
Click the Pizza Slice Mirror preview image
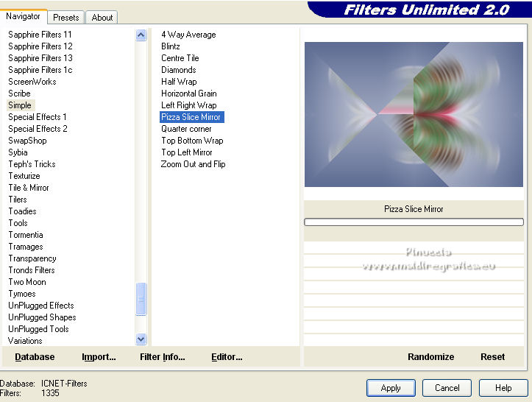(x=414, y=114)
